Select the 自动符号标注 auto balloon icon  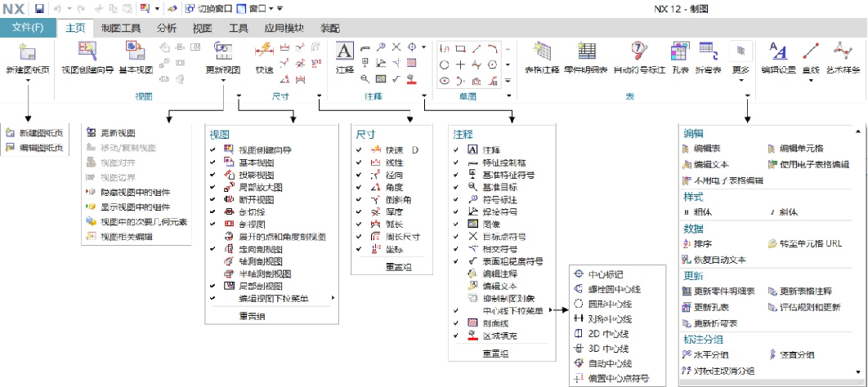coord(639,51)
